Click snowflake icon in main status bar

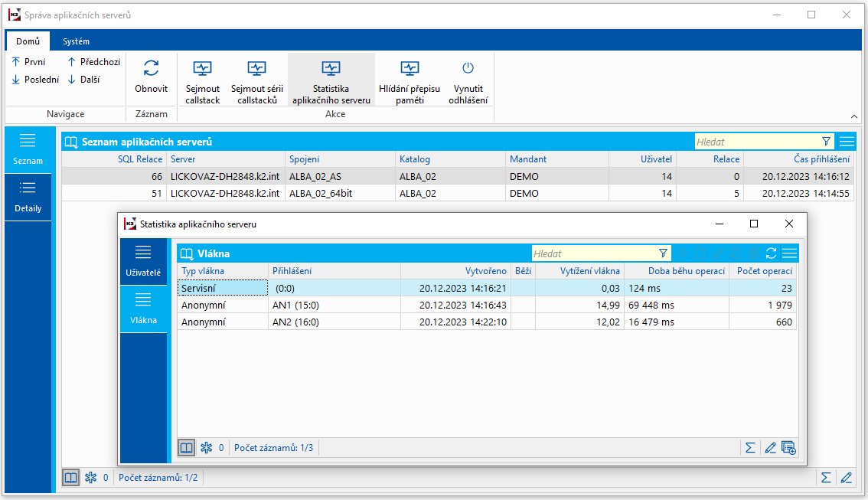[91, 477]
